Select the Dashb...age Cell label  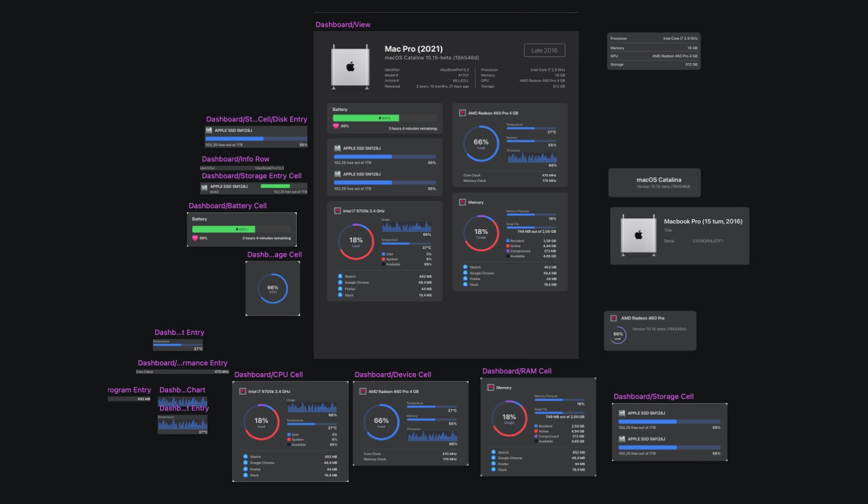pyautogui.click(x=275, y=254)
